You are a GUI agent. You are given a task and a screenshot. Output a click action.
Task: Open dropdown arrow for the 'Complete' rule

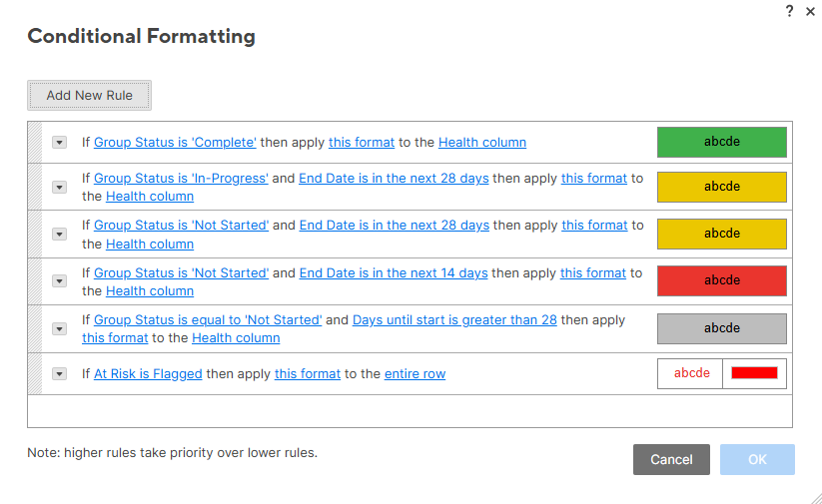click(x=59, y=143)
